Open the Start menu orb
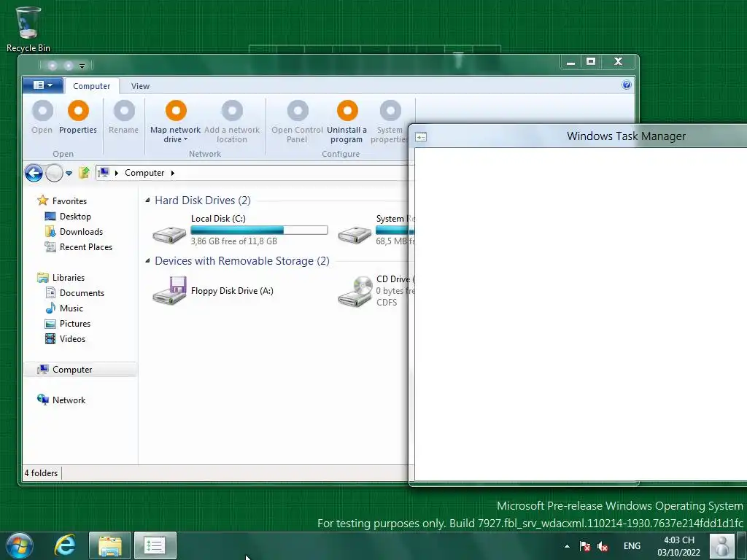Screen dimensions: 747x560 (19, 545)
